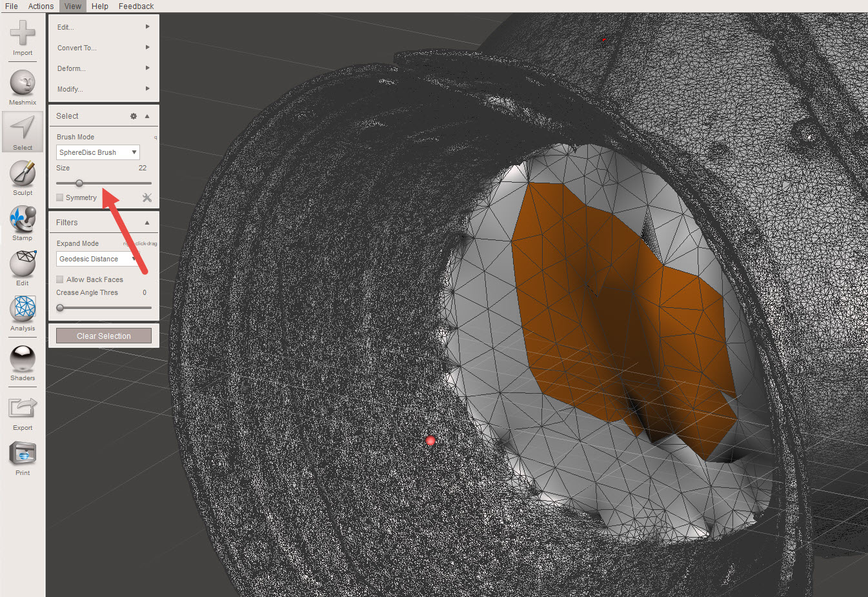Viewport: 868px width, 597px height.
Task: Open the Analysis tool
Action: 23,309
